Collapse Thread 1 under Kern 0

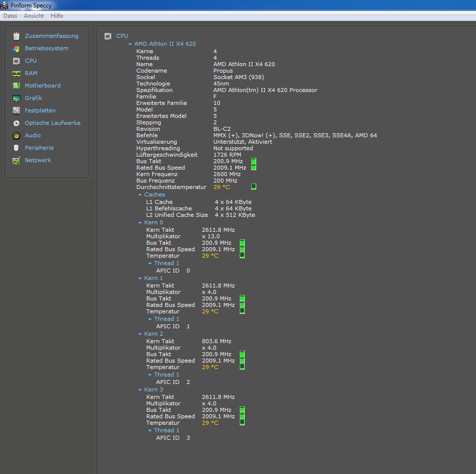[x=150, y=264]
